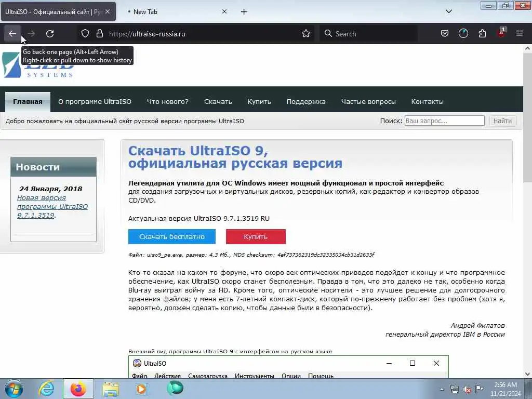This screenshot has width=532, height=399.
Task: Open Windows Explorer from the taskbar
Action: click(x=111, y=389)
